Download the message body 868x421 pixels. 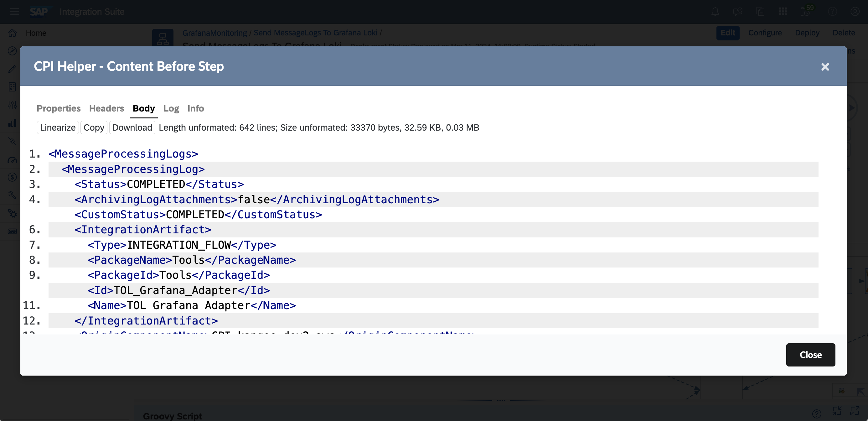point(132,128)
